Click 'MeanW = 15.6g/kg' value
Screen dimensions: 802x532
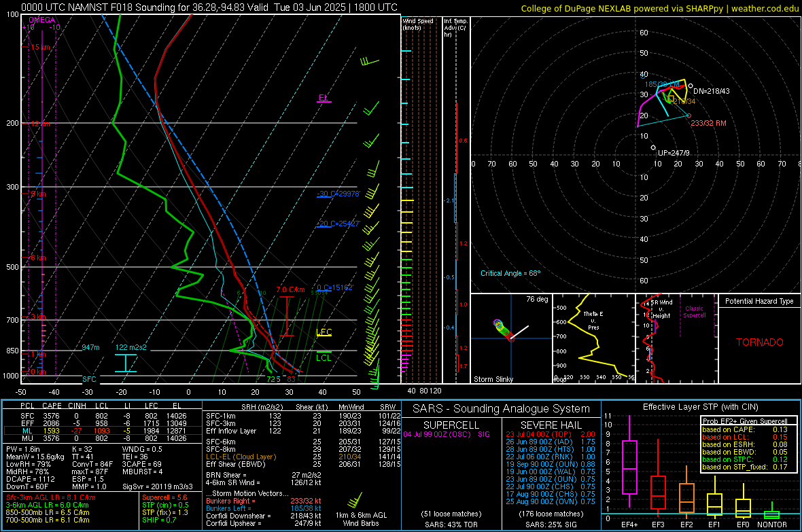tap(35, 457)
